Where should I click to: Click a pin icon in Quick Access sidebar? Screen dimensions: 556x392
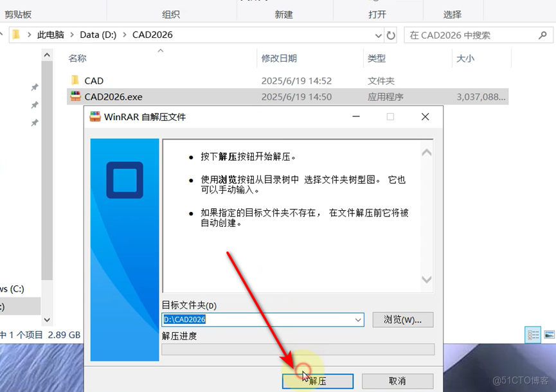[x=35, y=87]
